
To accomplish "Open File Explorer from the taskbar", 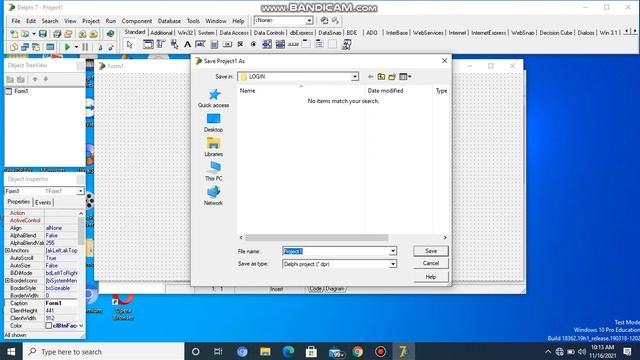I will tap(265, 351).
